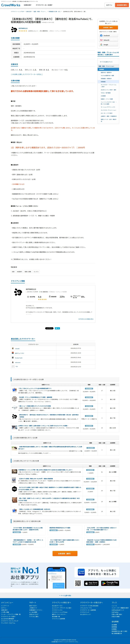
Task: Click the プロジェクト完了率 icon
Action: (x=71, y=297)
